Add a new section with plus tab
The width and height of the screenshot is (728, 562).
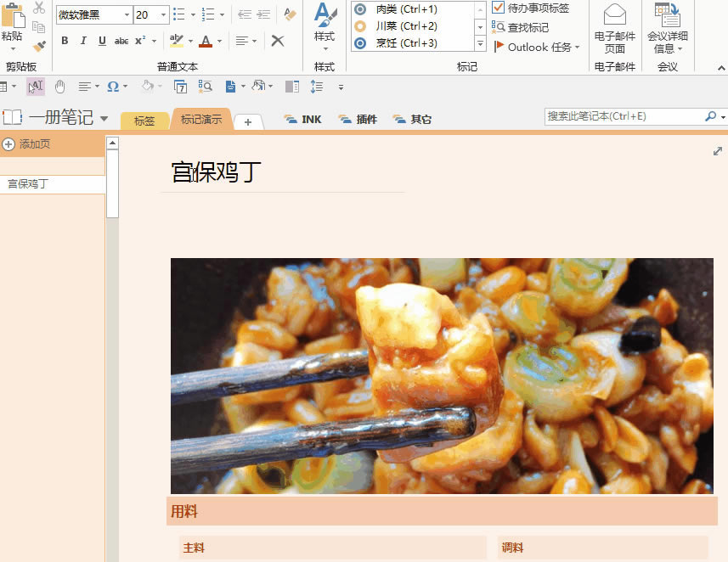248,122
